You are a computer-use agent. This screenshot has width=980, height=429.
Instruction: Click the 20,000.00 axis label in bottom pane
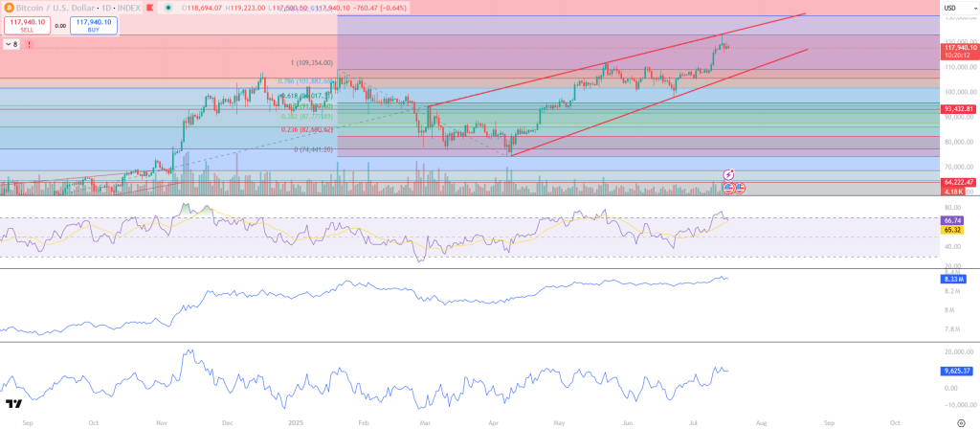(959, 352)
